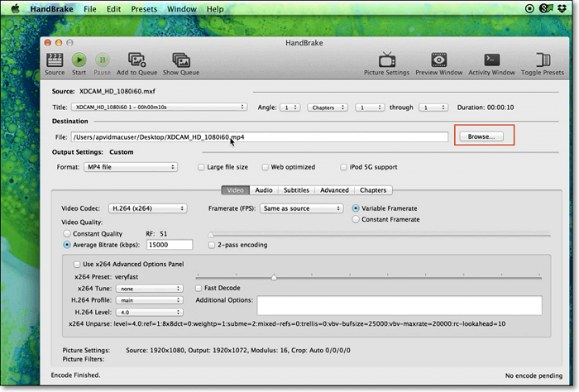Open the Video Codec H.264 dropdown
Image resolution: width=579 pixels, height=392 pixels.
pyautogui.click(x=147, y=208)
